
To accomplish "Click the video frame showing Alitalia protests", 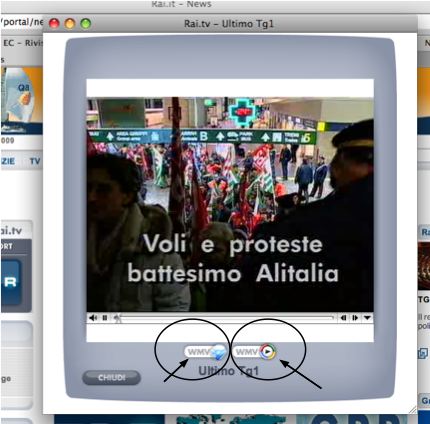I will click(x=230, y=204).
